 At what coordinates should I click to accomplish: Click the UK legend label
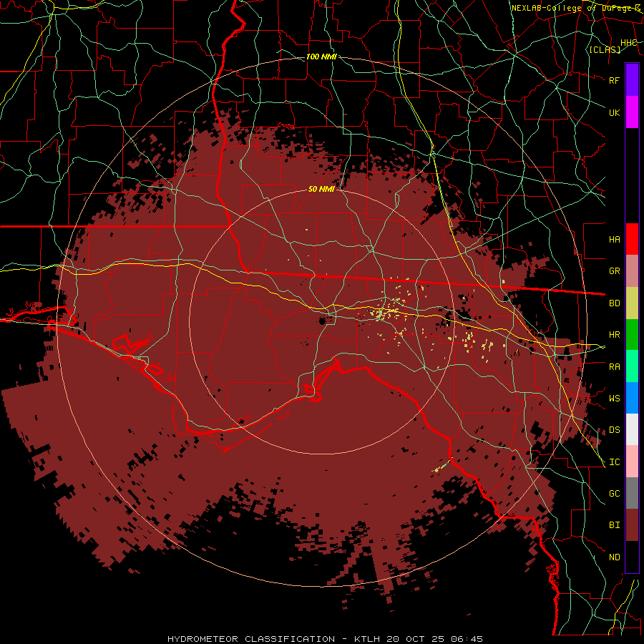[x=614, y=112]
